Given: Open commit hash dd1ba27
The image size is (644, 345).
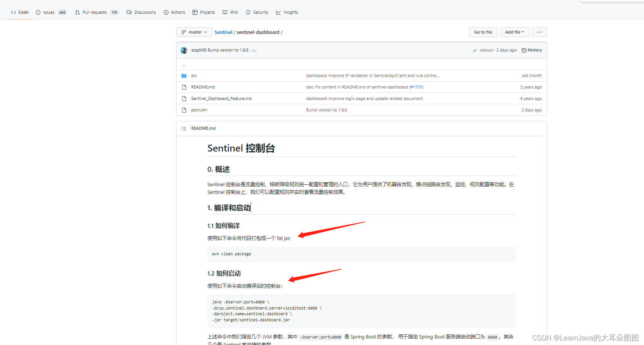Looking at the screenshot, I should coord(487,50).
